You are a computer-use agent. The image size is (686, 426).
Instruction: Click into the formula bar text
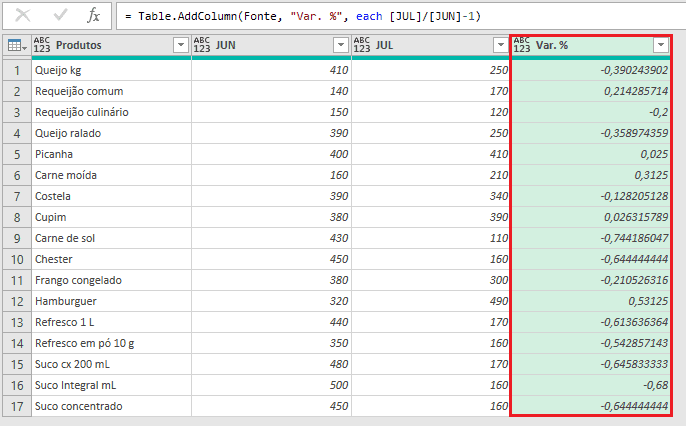point(303,16)
